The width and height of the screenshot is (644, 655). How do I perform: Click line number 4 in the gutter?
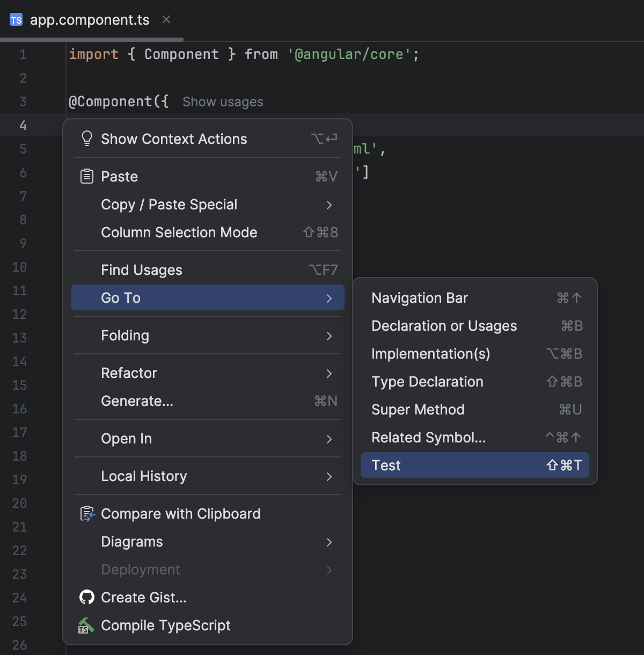click(23, 126)
